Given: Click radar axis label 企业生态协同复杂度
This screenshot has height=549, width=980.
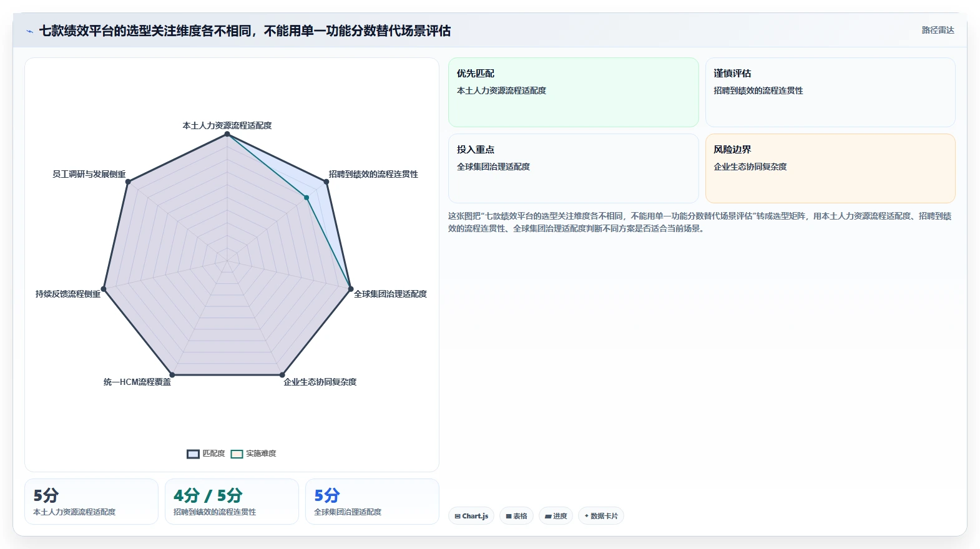Looking at the screenshot, I should point(320,382).
